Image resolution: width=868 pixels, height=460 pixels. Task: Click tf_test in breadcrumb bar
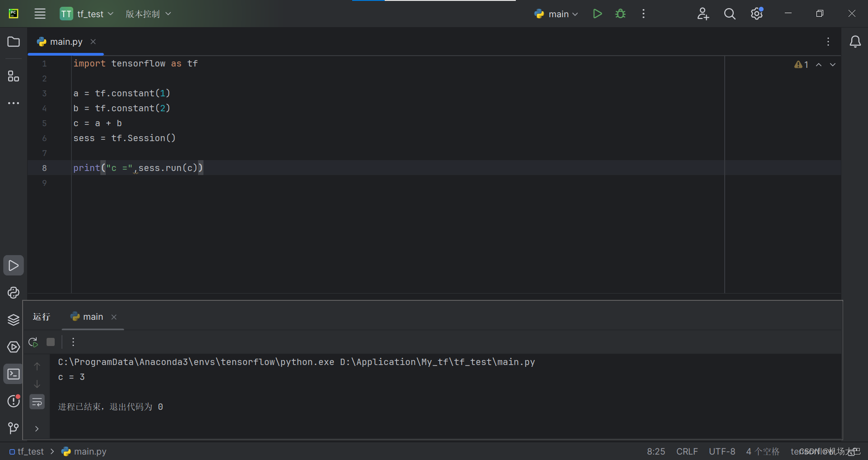[27, 451]
